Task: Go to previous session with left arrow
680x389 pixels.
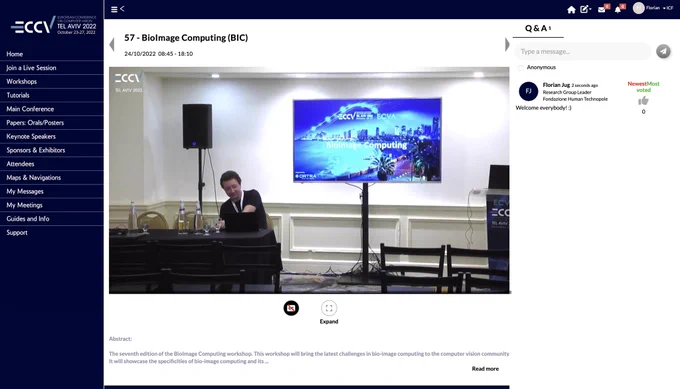Action: point(112,44)
